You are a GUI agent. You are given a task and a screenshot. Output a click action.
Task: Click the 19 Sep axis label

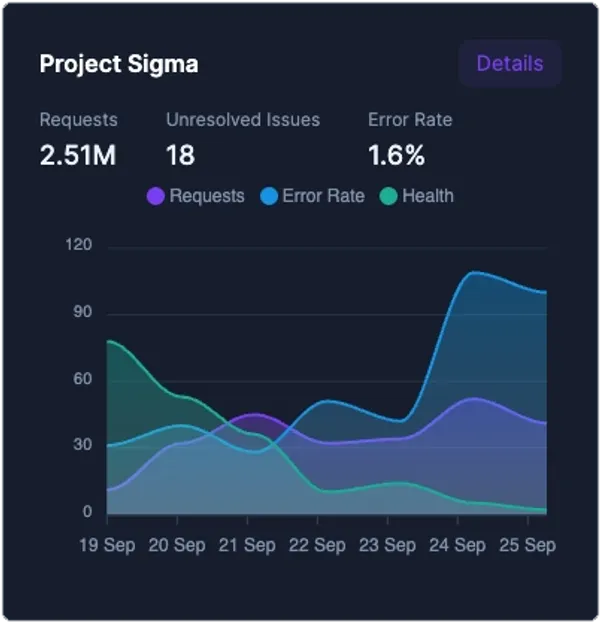(x=107, y=546)
